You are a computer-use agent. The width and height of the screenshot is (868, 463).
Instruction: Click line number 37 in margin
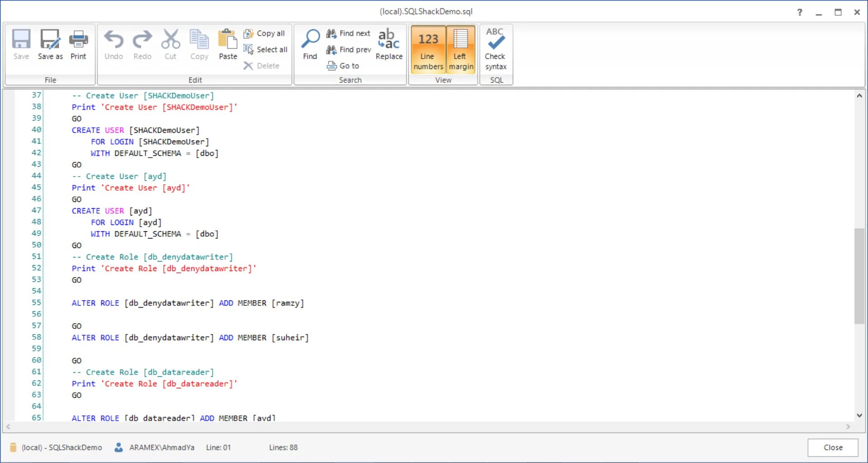36,95
